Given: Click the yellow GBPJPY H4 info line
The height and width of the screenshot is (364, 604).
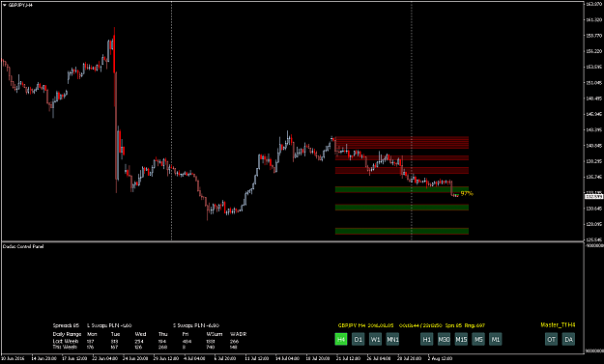Looking at the screenshot, I should [x=412, y=325].
